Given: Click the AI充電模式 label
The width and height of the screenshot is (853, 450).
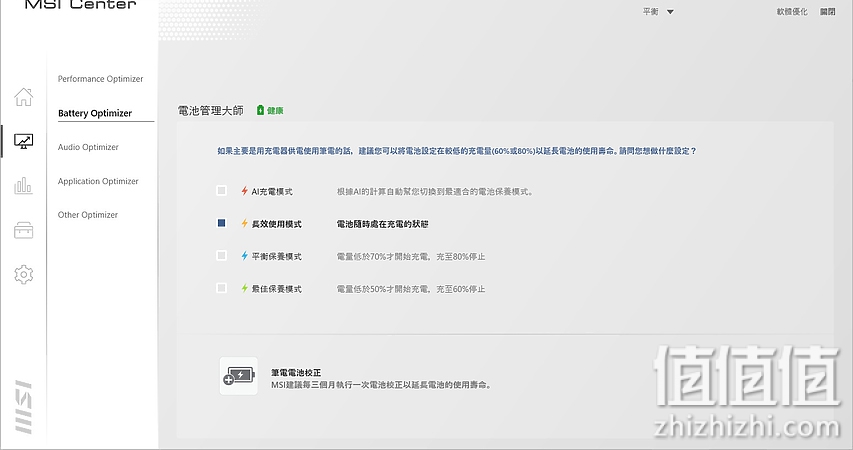Looking at the screenshot, I should (272, 192).
